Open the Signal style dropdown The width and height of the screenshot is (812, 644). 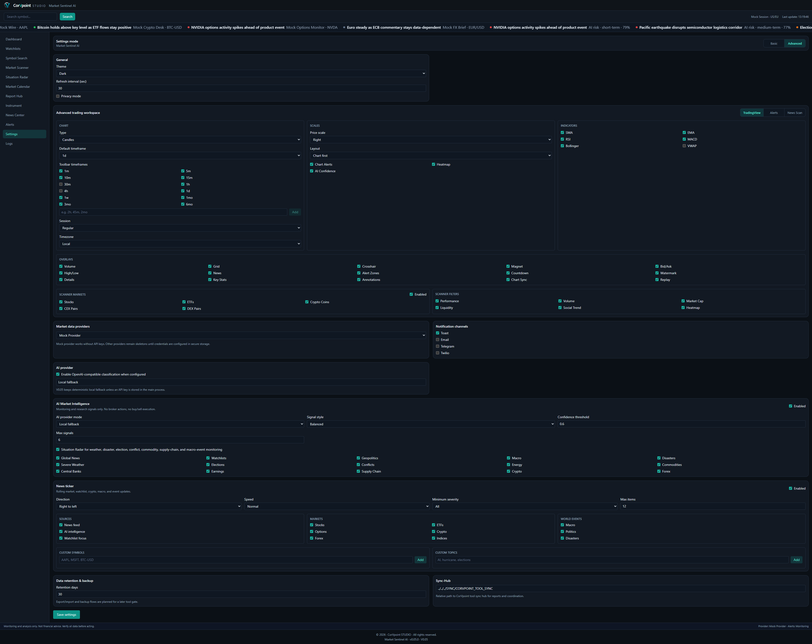[431, 424]
